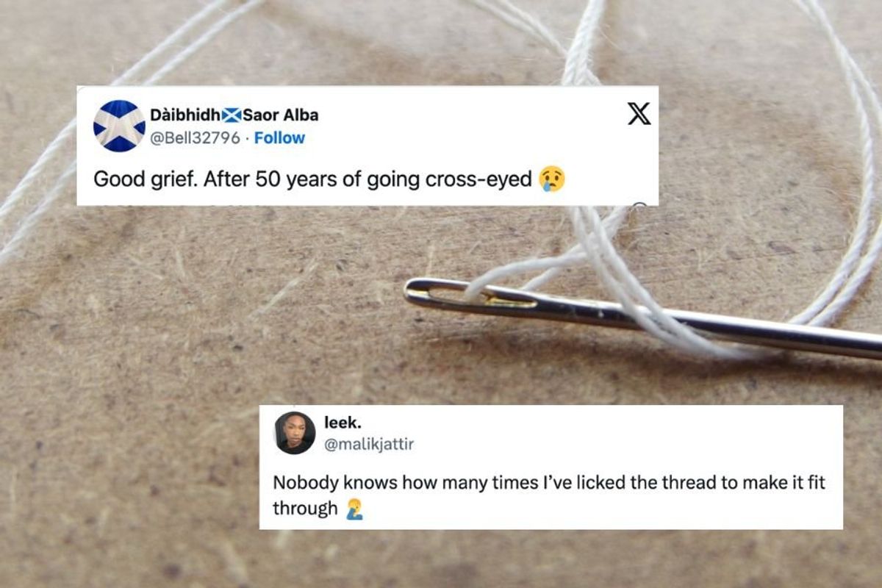The image size is (882, 588).
Task: Follow the @Bell32796 account
Action: 279,137
